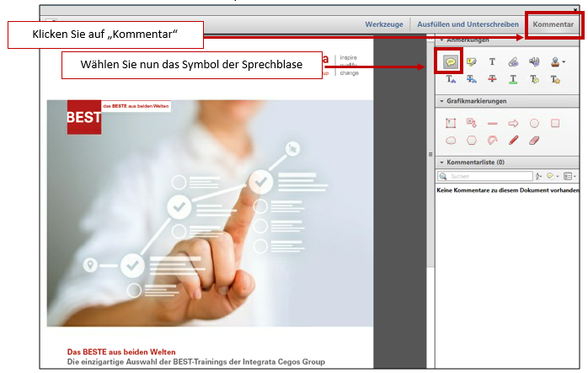
Task: Select the rectangle drawing tool
Action: point(555,123)
